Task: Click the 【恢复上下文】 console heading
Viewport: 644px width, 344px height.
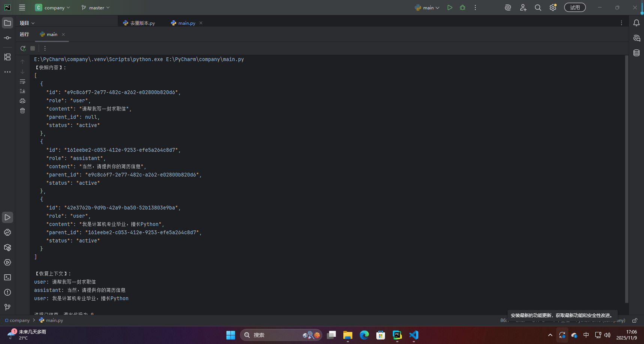Action: click(52, 274)
